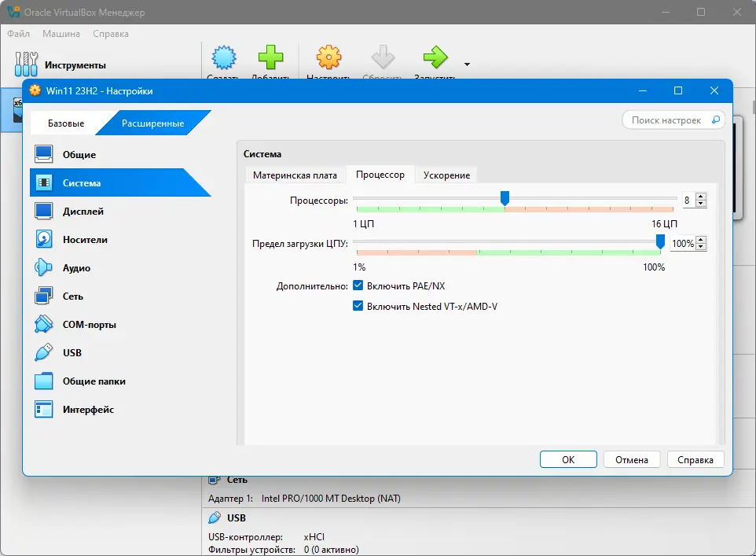Viewport: 756px width, 556px height.
Task: Click into the Поиск настроек search field
Action: coord(673,120)
